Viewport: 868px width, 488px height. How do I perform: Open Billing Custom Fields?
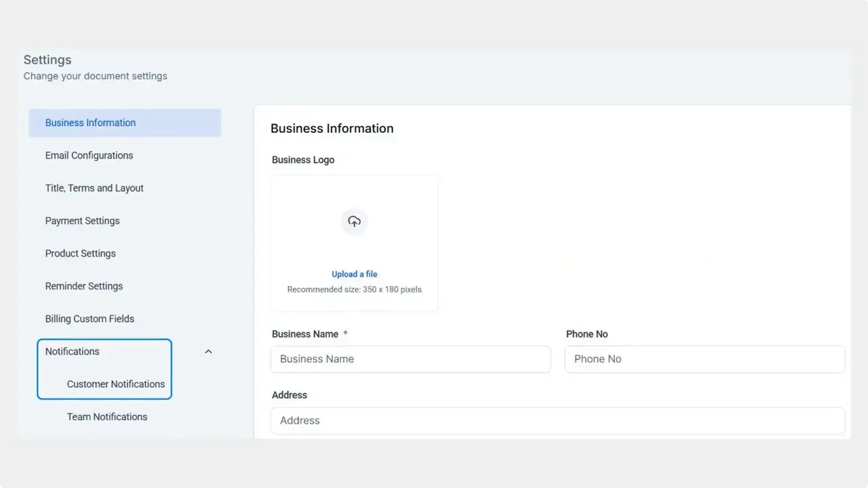89,319
